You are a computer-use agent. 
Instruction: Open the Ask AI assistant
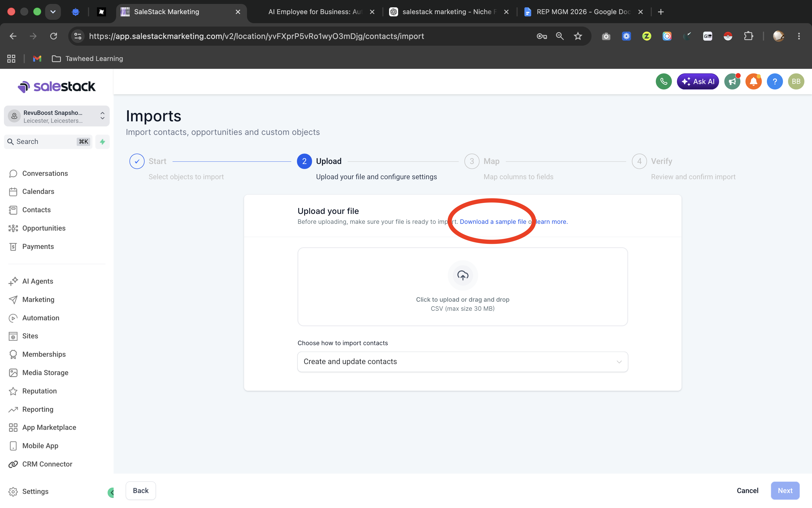[698, 82]
